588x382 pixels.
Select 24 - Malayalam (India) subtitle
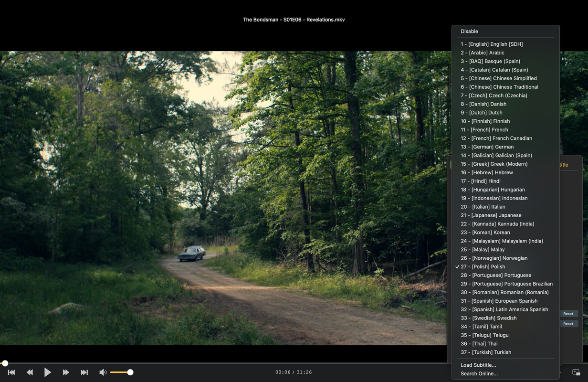click(x=505, y=242)
